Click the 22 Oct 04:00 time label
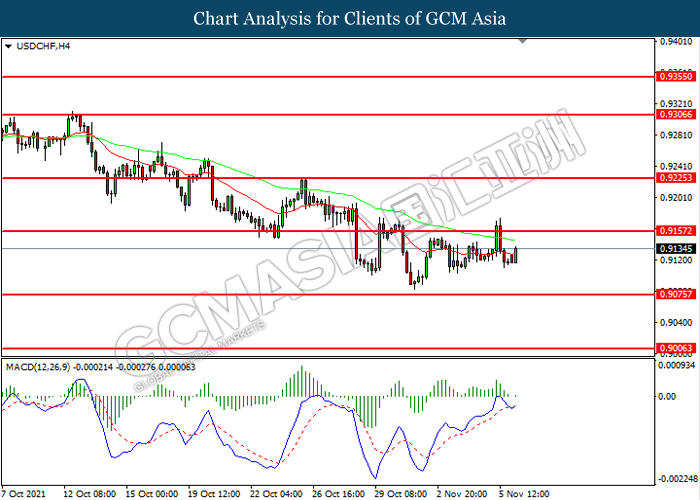 pos(276,494)
